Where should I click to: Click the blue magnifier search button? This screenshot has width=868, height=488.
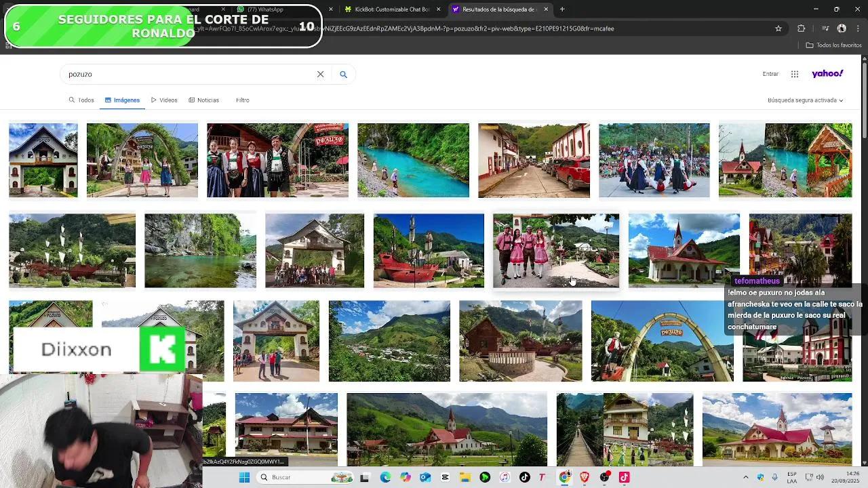343,74
